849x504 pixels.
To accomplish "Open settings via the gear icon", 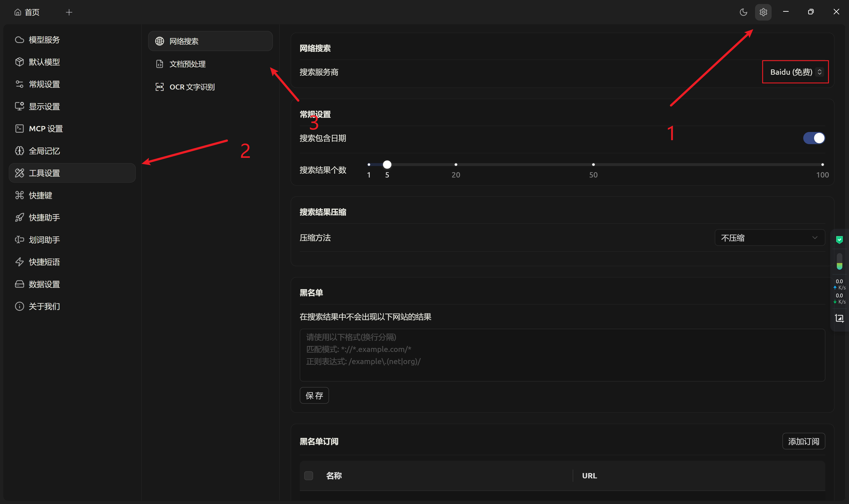I will coord(763,12).
